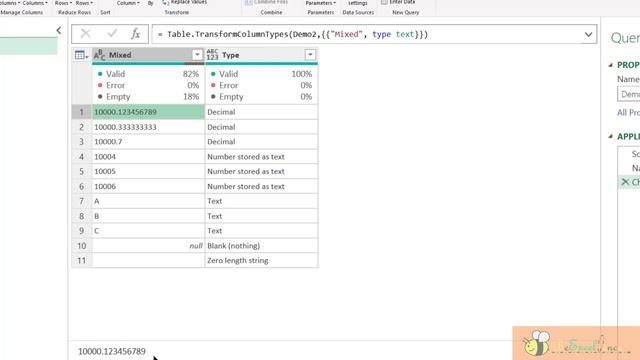640x360 pixels.
Task: Open the Mixed column filter dropdown
Action: (x=197, y=55)
